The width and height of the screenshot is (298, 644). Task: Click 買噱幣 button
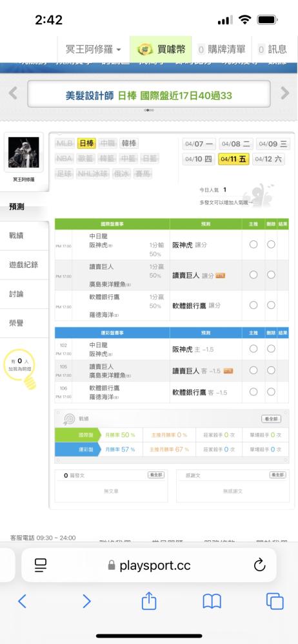click(161, 50)
